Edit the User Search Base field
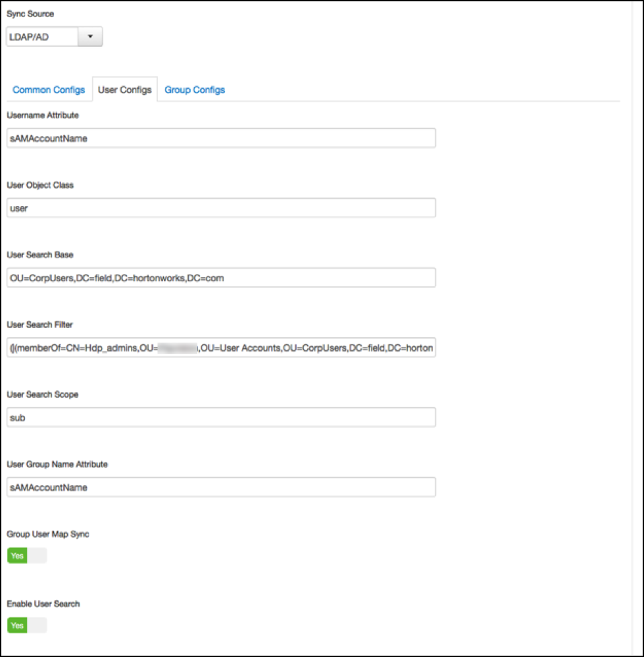The width and height of the screenshot is (644, 657). pos(221,278)
